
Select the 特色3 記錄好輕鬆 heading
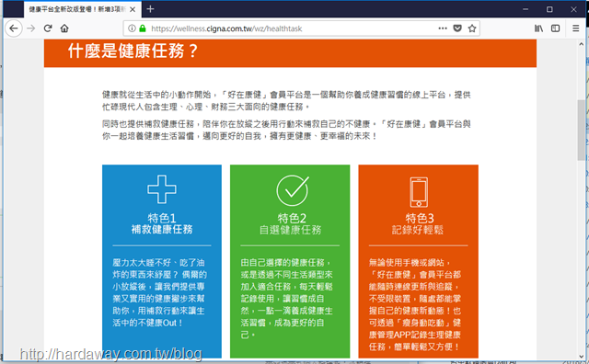pos(418,224)
